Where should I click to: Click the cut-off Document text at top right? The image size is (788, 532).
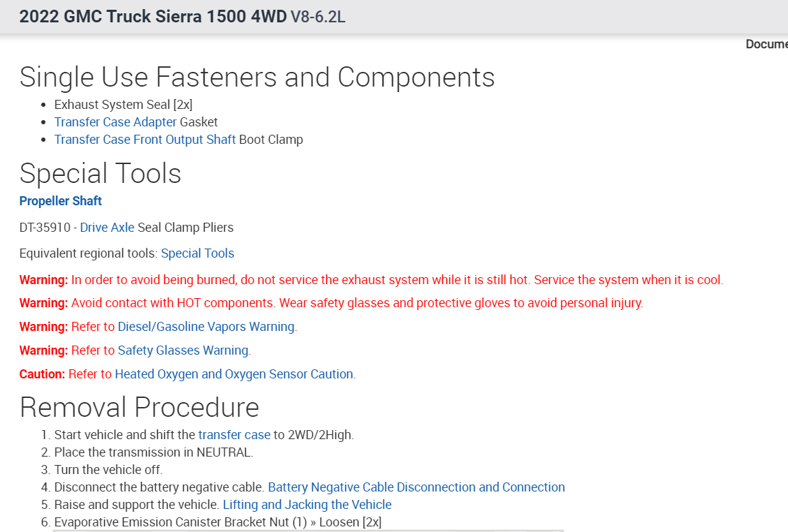coord(766,44)
